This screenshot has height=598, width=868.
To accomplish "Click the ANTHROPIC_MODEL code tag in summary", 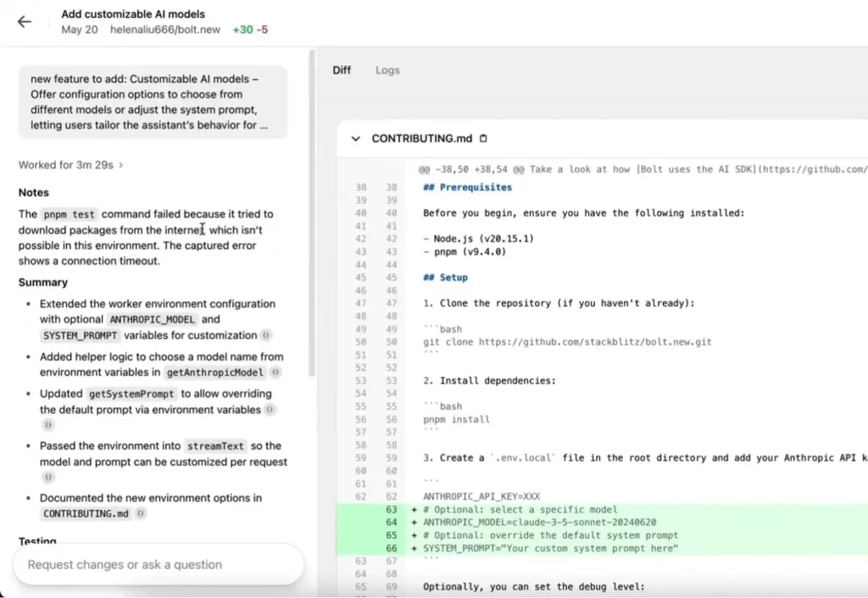I will tap(153, 320).
